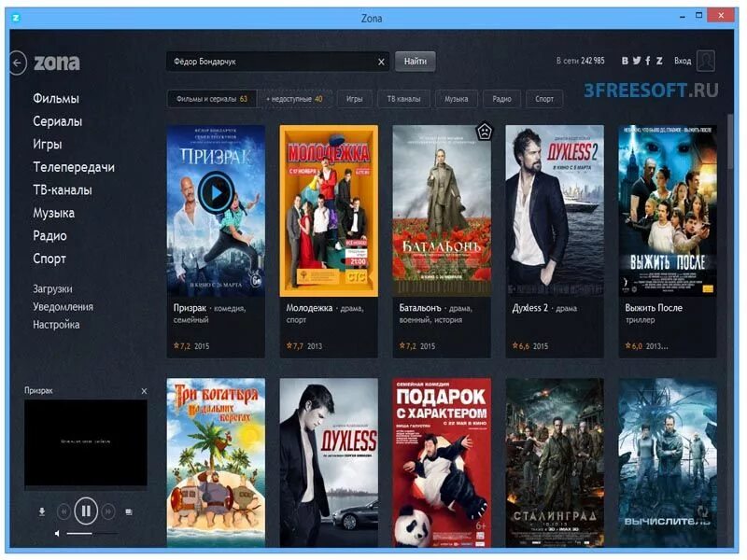Viewport: 747px width, 560px height.
Task: Mute audio with the speaker icon
Action: tap(57, 533)
